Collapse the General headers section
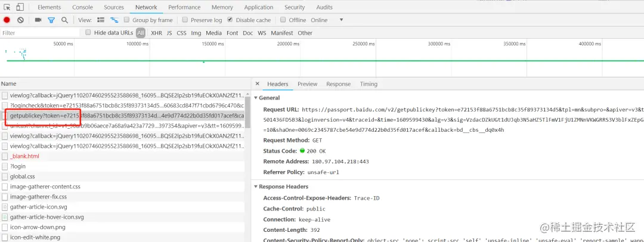Image resolution: width=644 pixels, height=242 pixels. pos(256,98)
